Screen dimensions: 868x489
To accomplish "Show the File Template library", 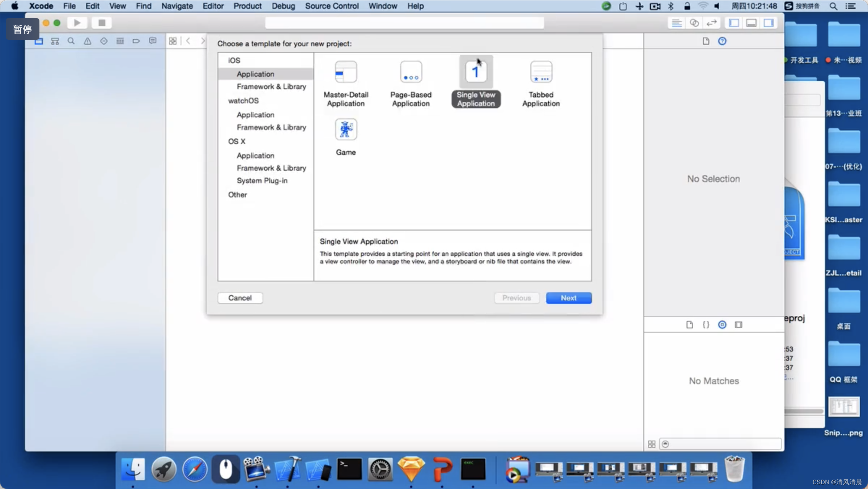I will [x=690, y=325].
